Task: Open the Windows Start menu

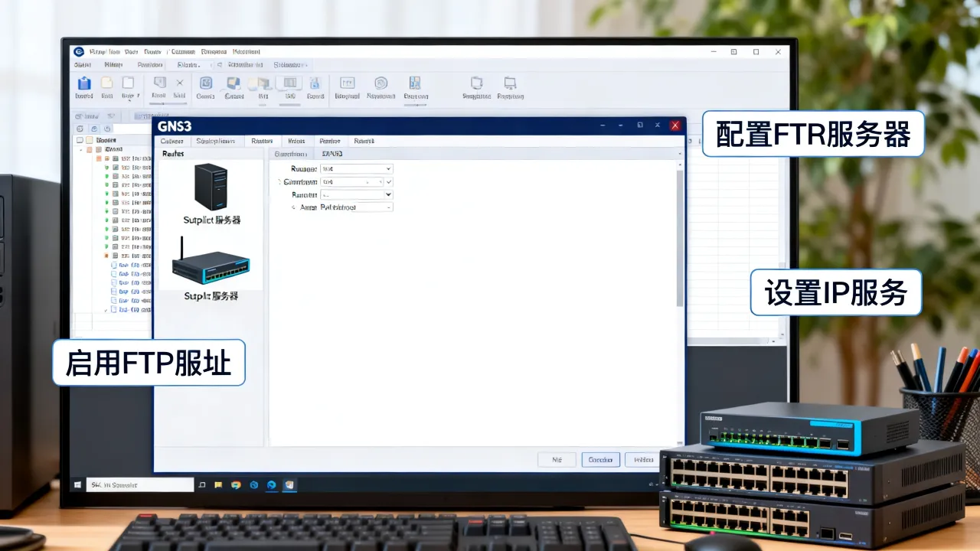Action: point(77,484)
